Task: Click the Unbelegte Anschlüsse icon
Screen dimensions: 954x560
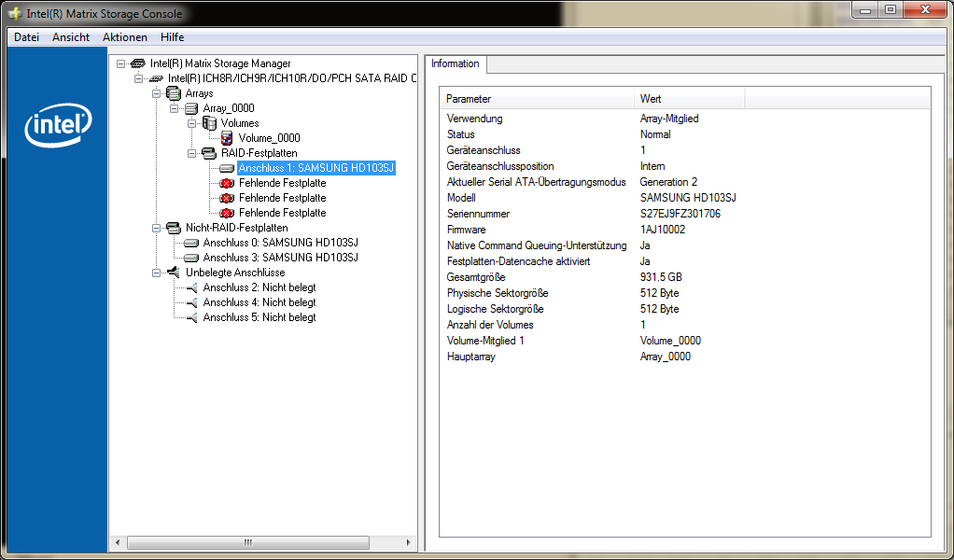Action: (x=174, y=273)
